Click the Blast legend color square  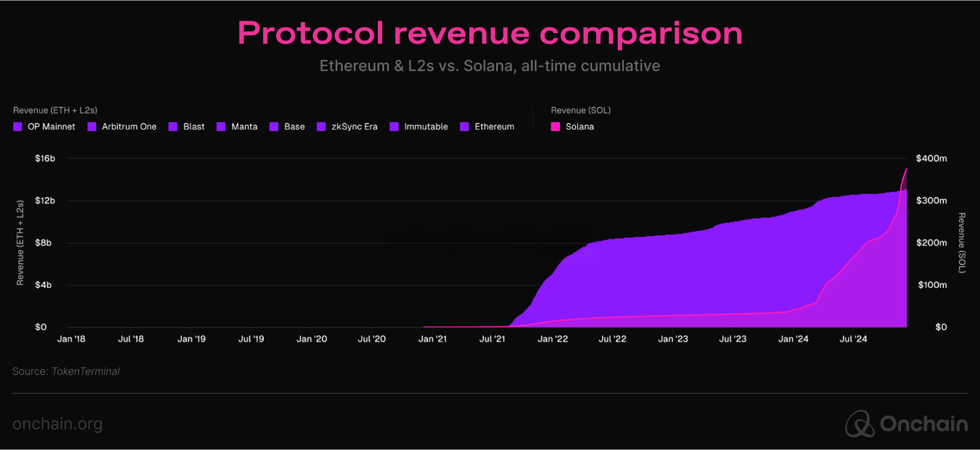point(173,127)
